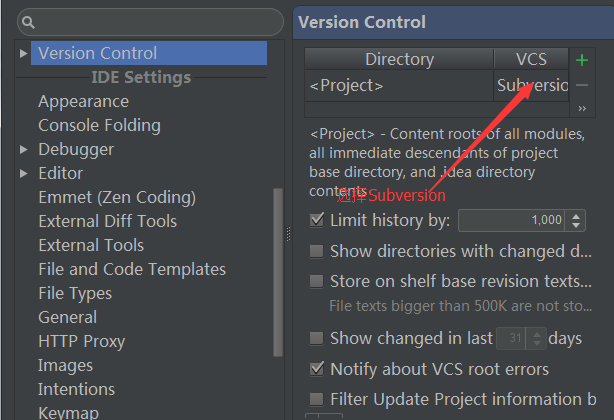Image resolution: width=614 pixels, height=420 pixels.
Task: Expand the Version Control tree node
Action: point(23,53)
